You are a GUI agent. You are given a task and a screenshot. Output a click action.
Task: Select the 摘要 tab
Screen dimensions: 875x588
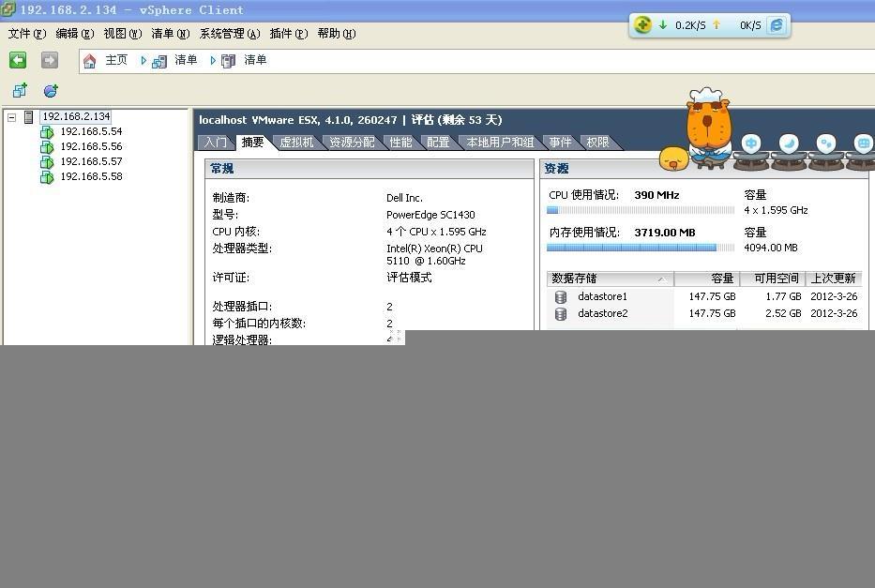click(x=253, y=143)
